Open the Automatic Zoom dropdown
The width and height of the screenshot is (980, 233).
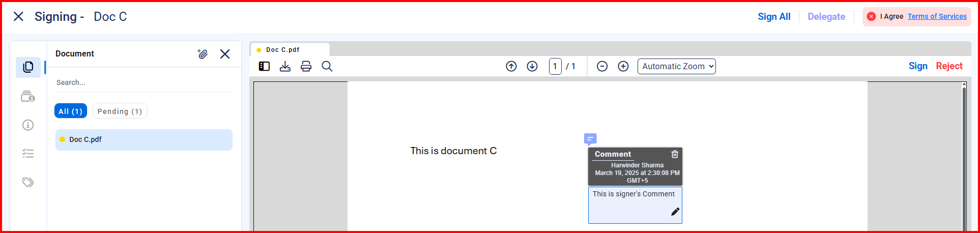click(x=676, y=67)
